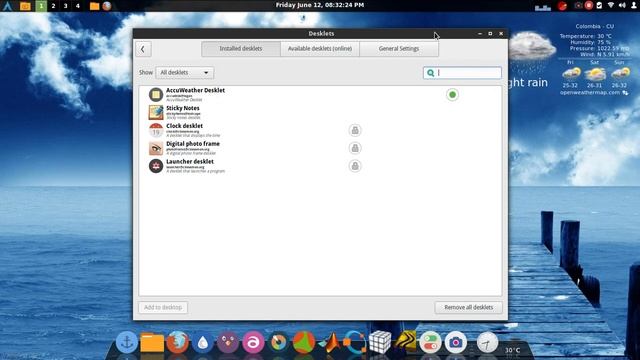Click Friday forecast icon in weather desklet
640x360 pixels.
coord(571,73)
